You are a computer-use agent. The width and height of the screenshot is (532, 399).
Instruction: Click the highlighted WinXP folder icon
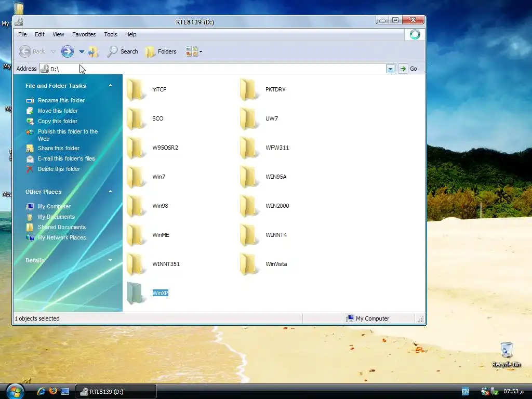coord(136,293)
